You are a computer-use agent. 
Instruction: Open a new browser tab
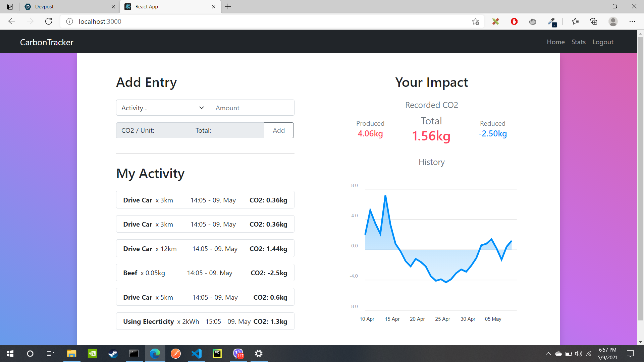pyautogui.click(x=228, y=7)
